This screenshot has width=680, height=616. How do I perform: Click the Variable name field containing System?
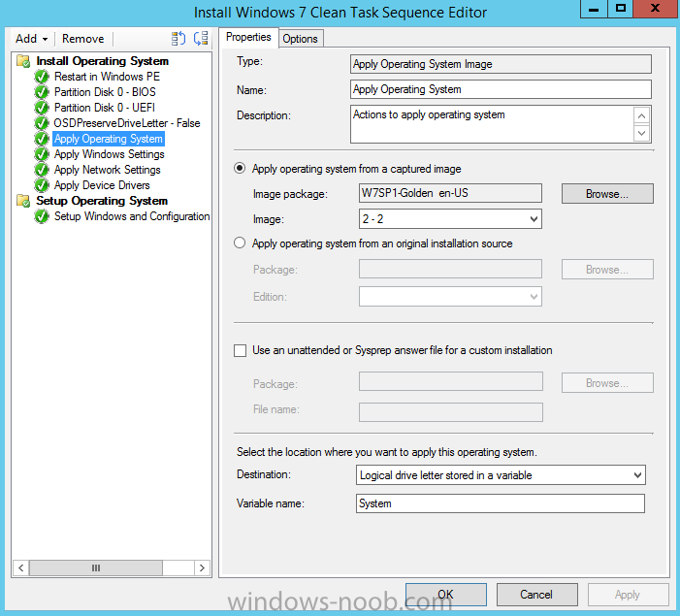500,503
